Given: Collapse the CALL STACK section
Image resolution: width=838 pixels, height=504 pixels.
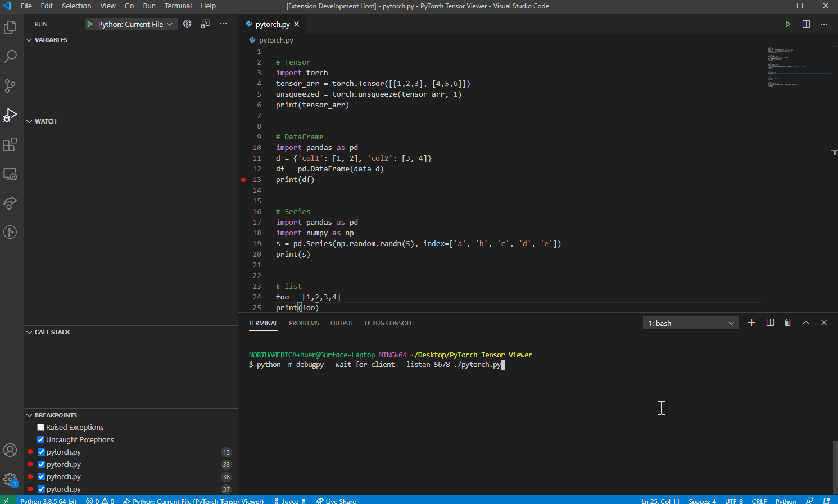Looking at the screenshot, I should click(x=130, y=332).
